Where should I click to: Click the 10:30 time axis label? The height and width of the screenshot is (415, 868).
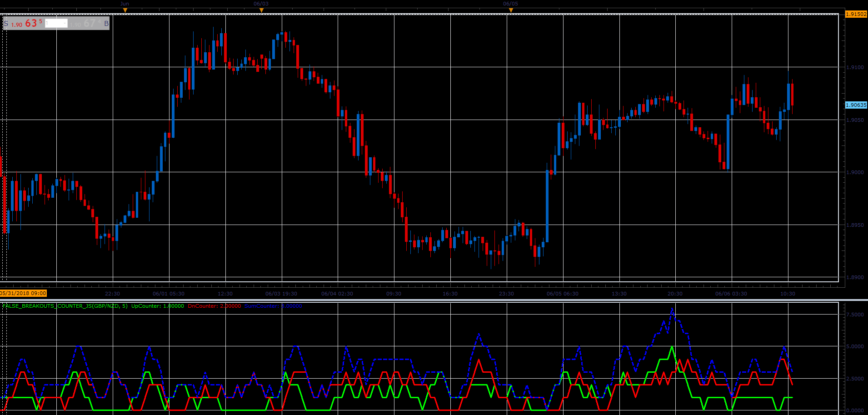[x=788, y=294]
